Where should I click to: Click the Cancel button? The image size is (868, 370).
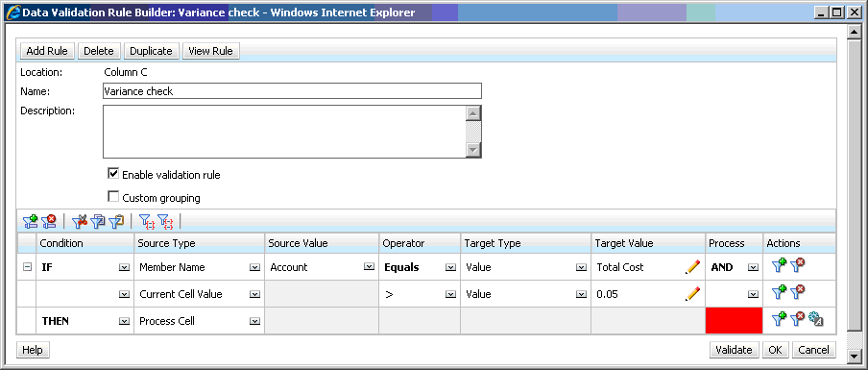814,350
